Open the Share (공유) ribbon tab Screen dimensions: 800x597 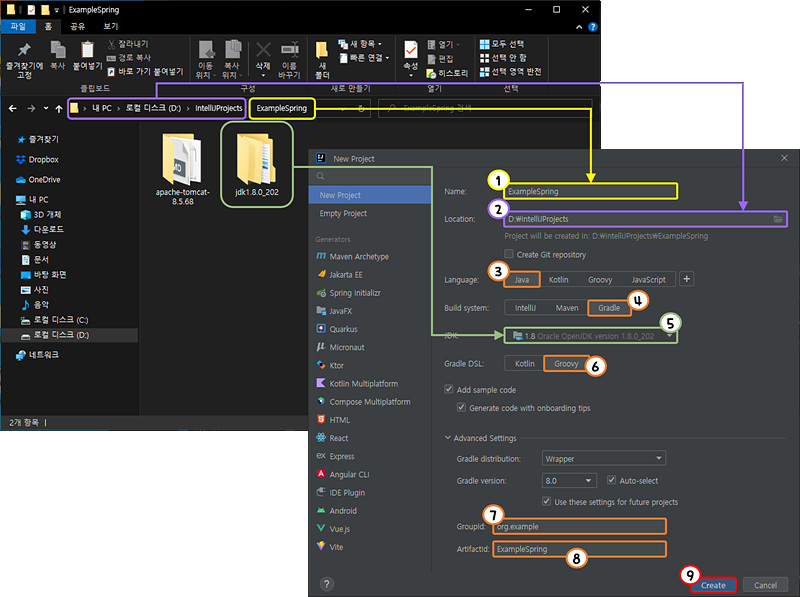point(78,26)
